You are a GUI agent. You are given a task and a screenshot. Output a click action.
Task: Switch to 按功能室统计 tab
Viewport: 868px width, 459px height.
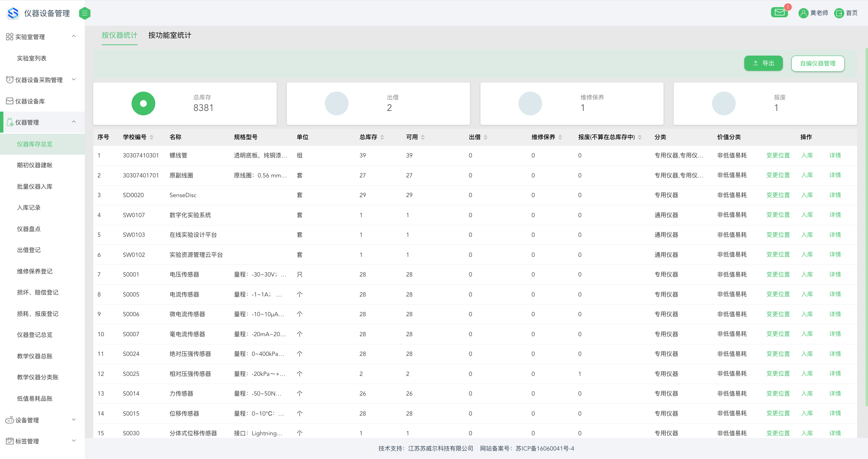170,35
